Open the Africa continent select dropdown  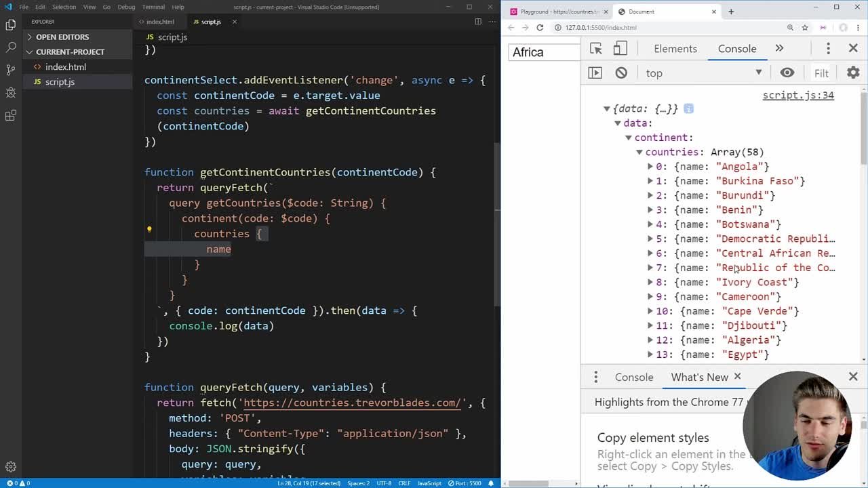pyautogui.click(x=544, y=52)
